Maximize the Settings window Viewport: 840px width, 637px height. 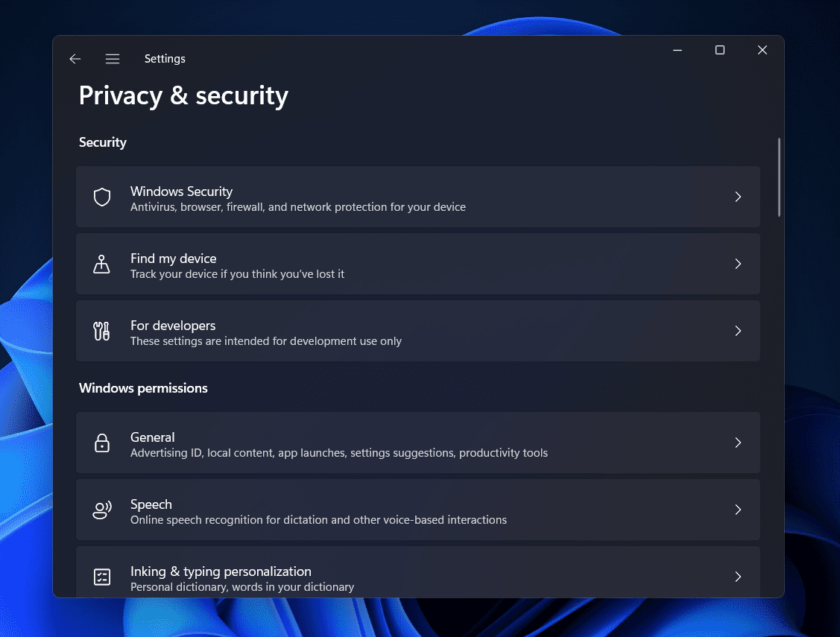(719, 50)
